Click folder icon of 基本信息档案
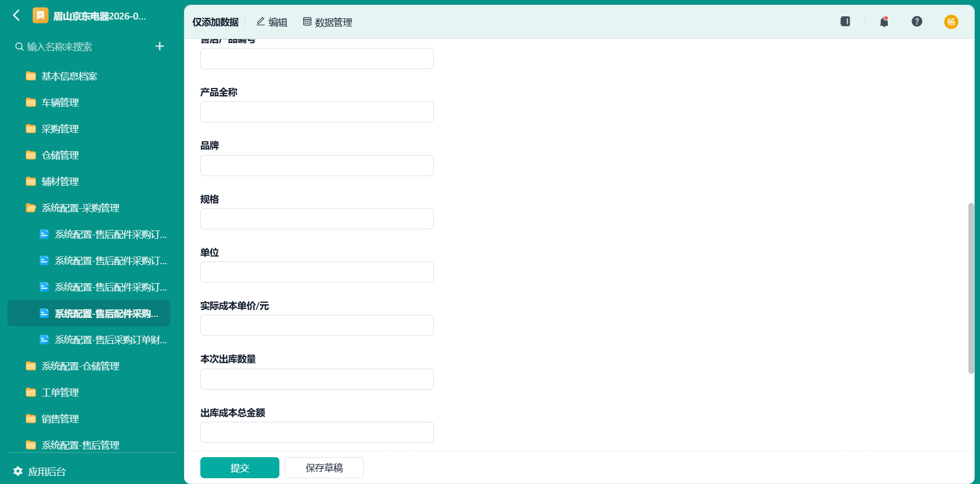Image resolution: width=980 pixels, height=484 pixels. click(x=31, y=76)
